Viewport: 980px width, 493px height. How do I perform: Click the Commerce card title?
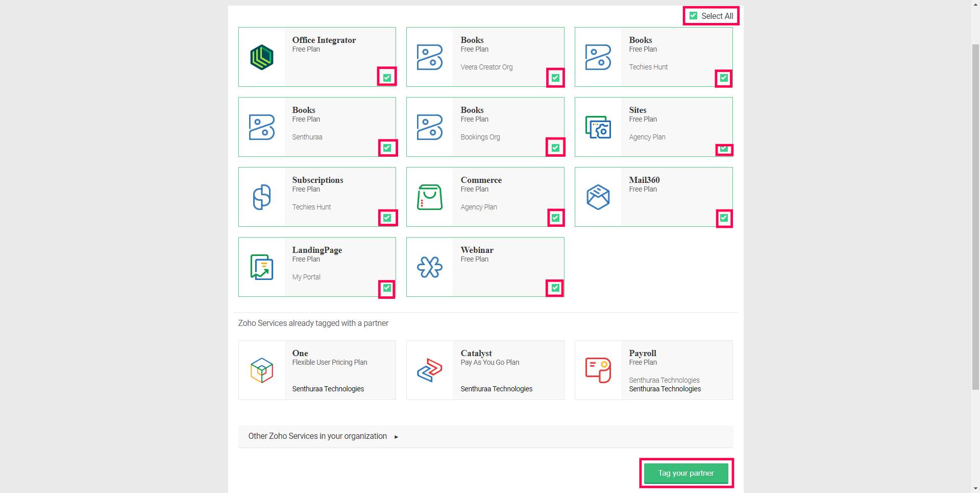tap(481, 180)
